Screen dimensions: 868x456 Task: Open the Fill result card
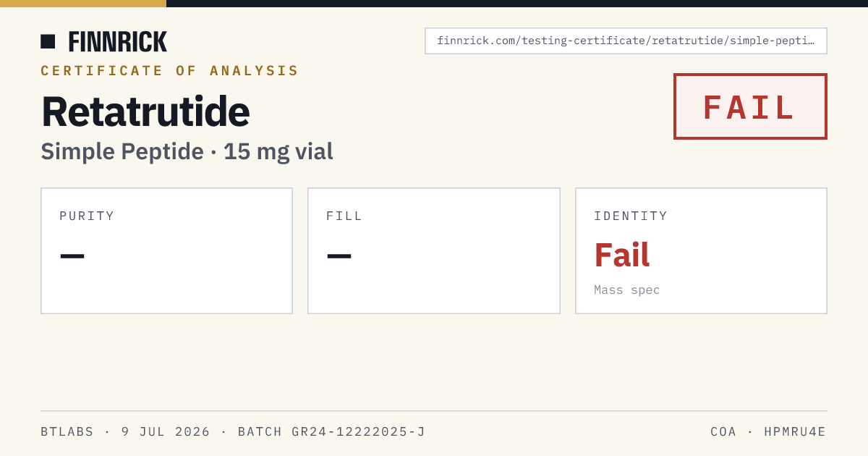coord(434,250)
